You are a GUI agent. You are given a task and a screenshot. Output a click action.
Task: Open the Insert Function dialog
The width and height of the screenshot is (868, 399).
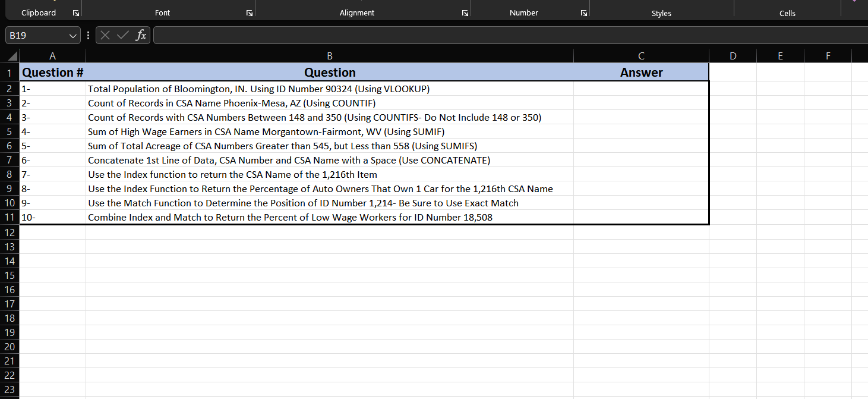tap(141, 34)
